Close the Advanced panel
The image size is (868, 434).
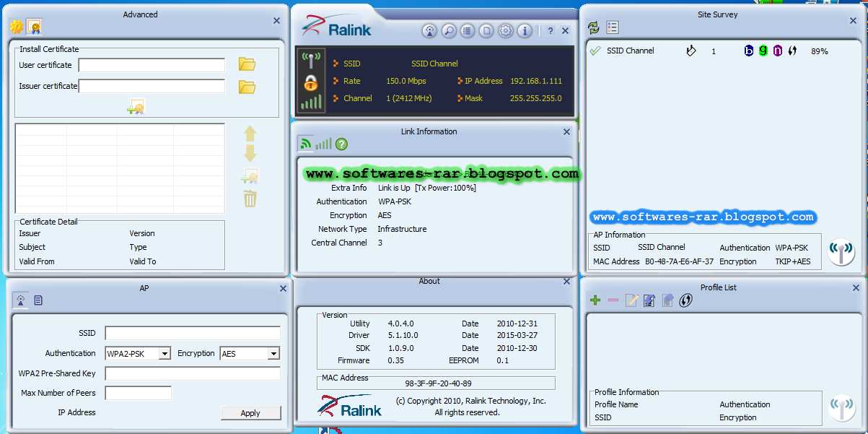pyautogui.click(x=277, y=21)
